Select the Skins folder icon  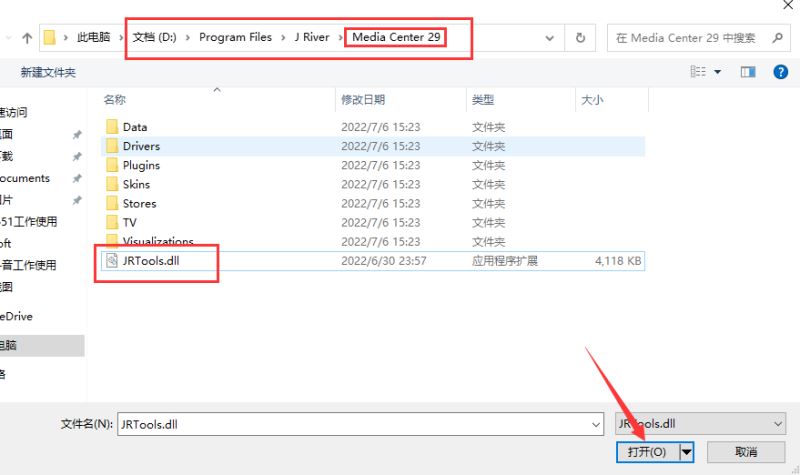tap(112, 184)
